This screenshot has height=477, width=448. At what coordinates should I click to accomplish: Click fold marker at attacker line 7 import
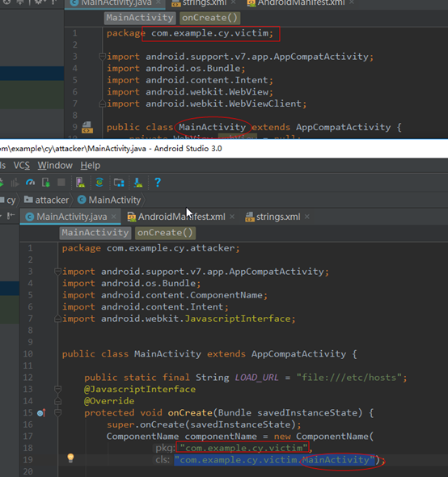[x=57, y=319]
